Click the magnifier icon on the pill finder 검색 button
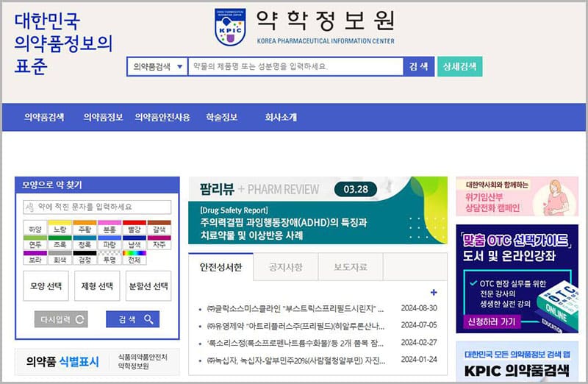Image resolution: width=588 pixels, height=384 pixels. point(148,319)
